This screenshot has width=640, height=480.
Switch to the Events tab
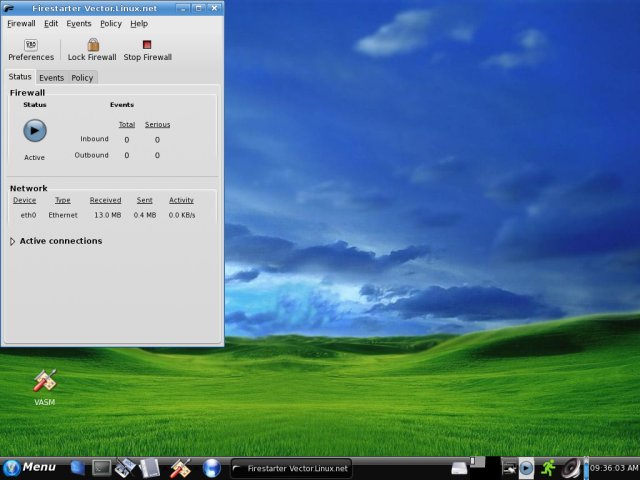tap(52, 78)
